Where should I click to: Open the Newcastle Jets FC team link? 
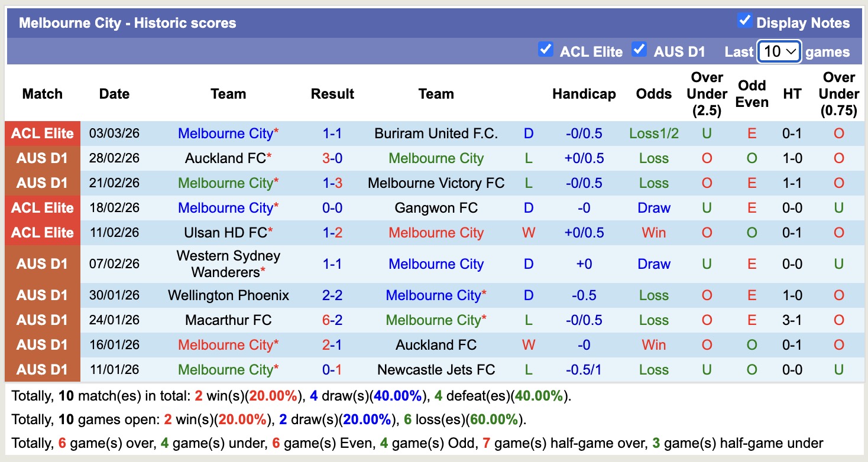click(x=436, y=369)
